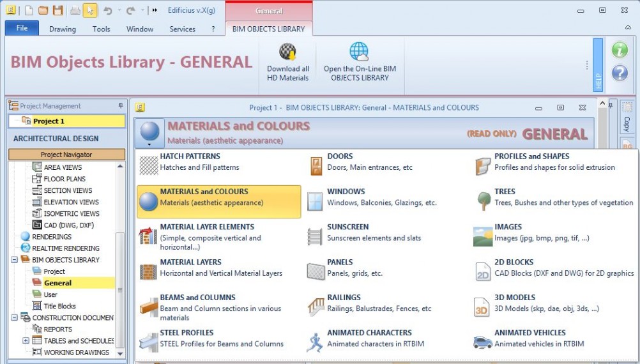
Task: Choose TREES category icon
Action: (484, 201)
